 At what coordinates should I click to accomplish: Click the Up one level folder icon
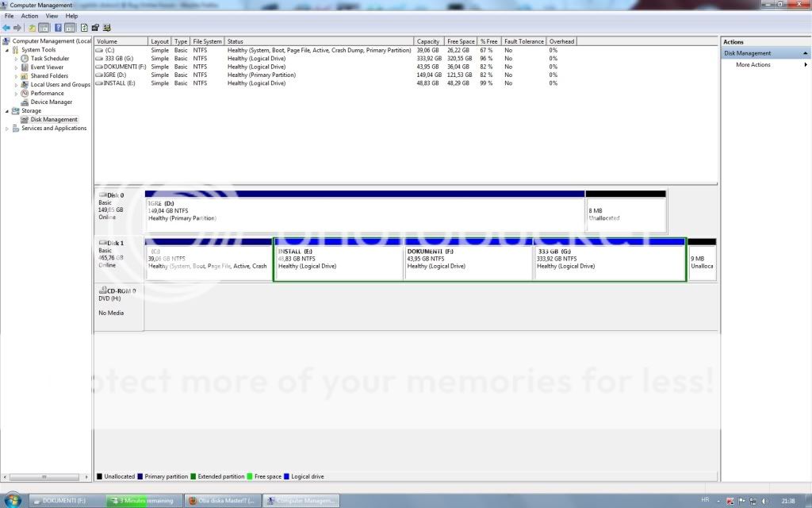pyautogui.click(x=33, y=28)
